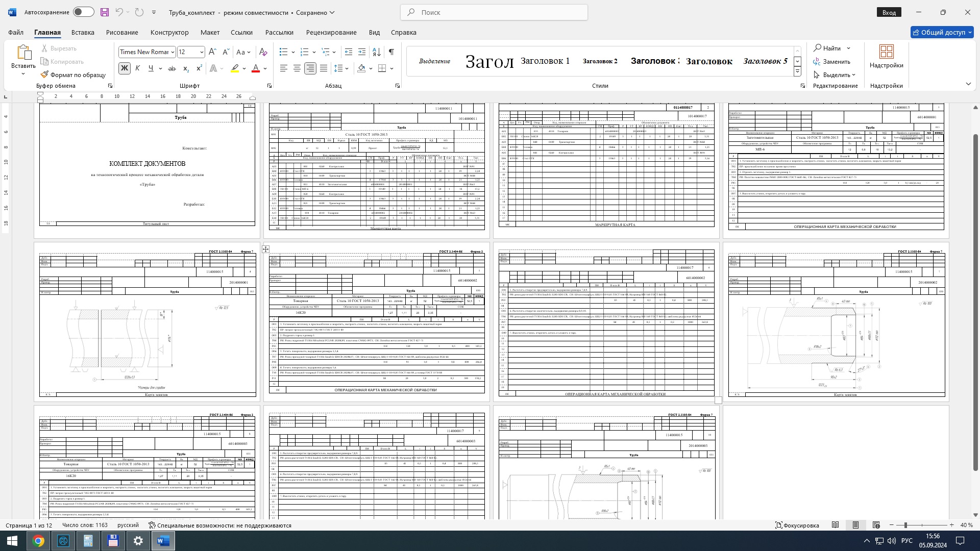Click the Заменить button
This screenshot has height=551, width=980.
pyautogui.click(x=832, y=62)
